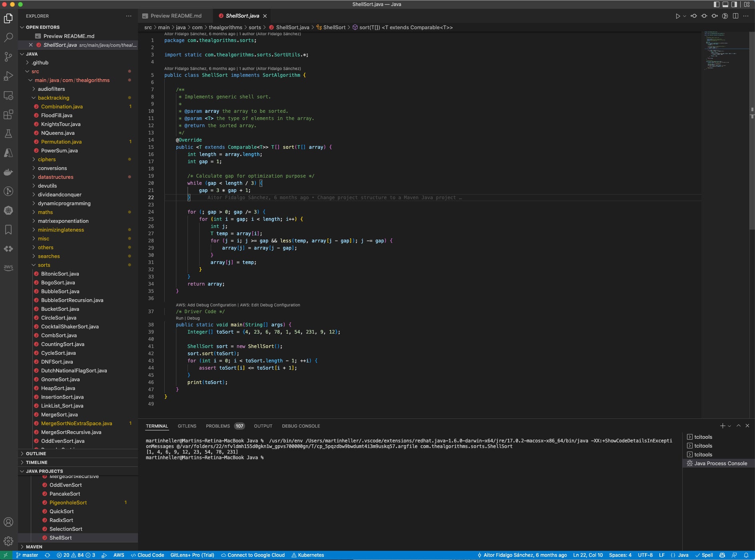
Task: Open Explorer Views and More Actions ellipsis
Action: pos(129,16)
